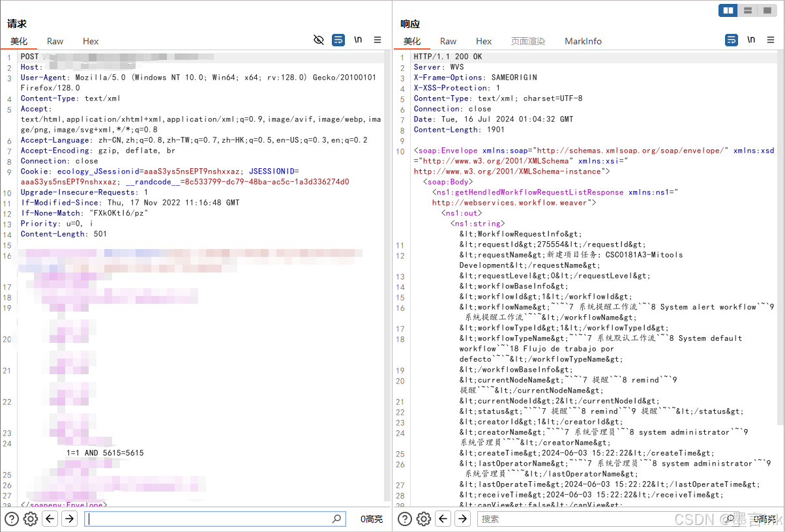Click the response panel vertical scrollbar
This screenshot has height=532, width=785.
[780, 238]
